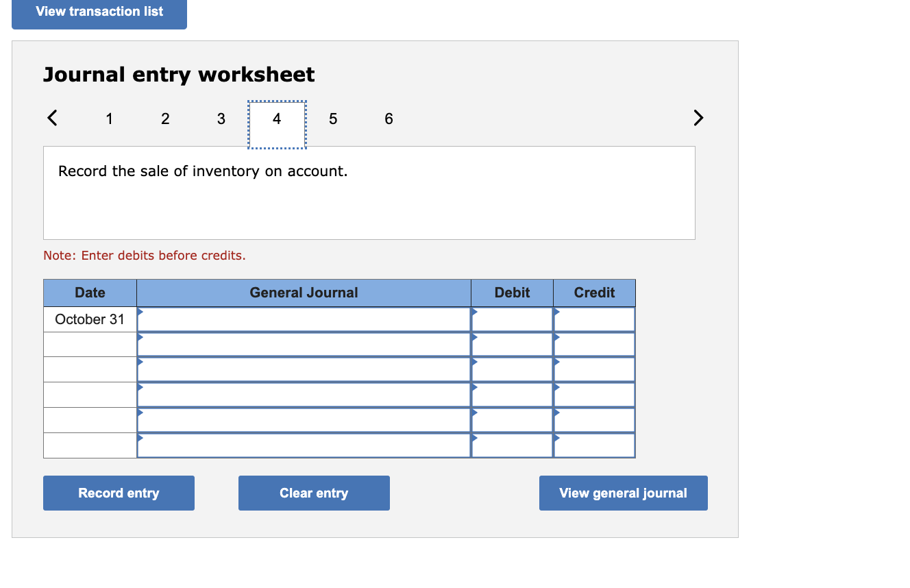910x588 pixels.
Task: Select transaction tab 2
Action: 165,119
